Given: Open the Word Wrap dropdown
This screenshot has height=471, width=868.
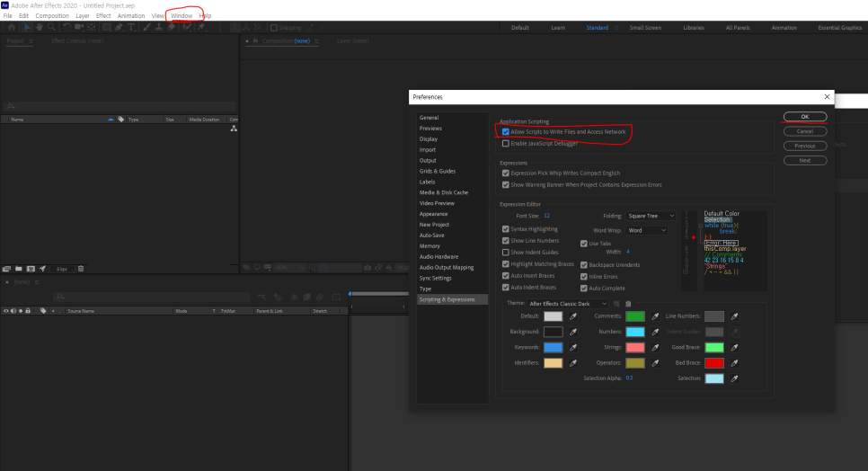Looking at the screenshot, I should [647, 230].
